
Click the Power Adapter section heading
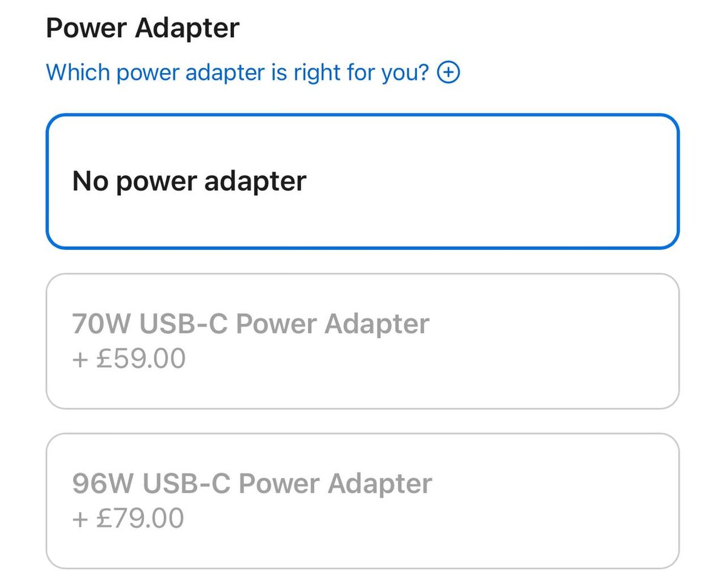[143, 28]
